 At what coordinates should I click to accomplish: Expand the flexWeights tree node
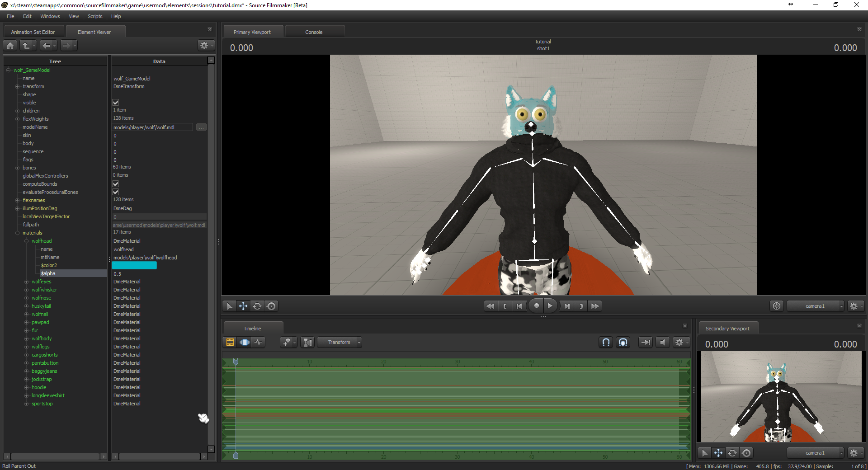point(17,119)
